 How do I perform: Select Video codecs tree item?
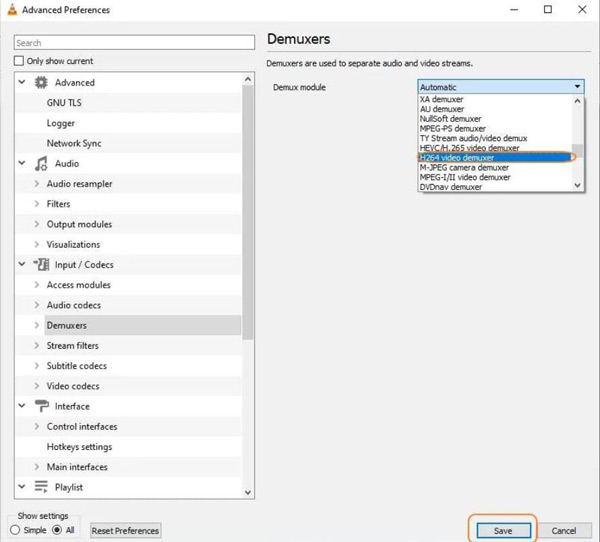pyautogui.click(x=73, y=386)
